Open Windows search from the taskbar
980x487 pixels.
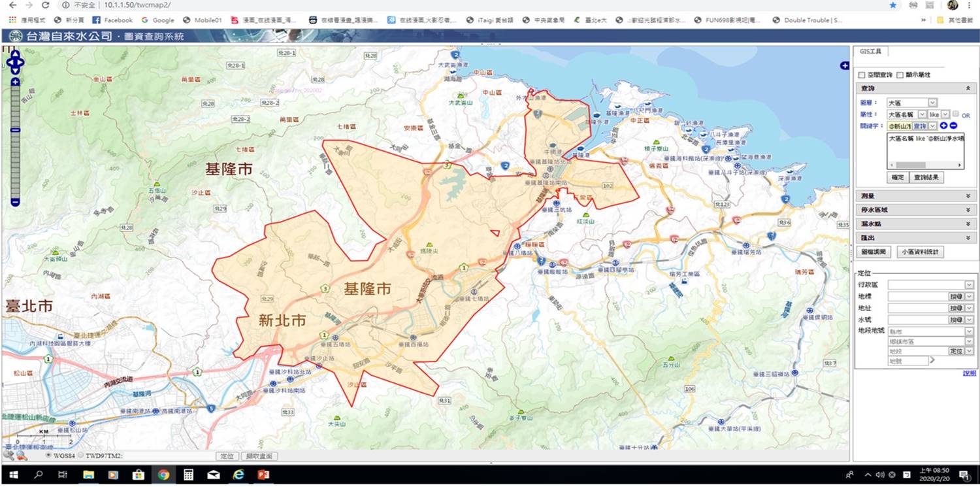tap(39, 475)
